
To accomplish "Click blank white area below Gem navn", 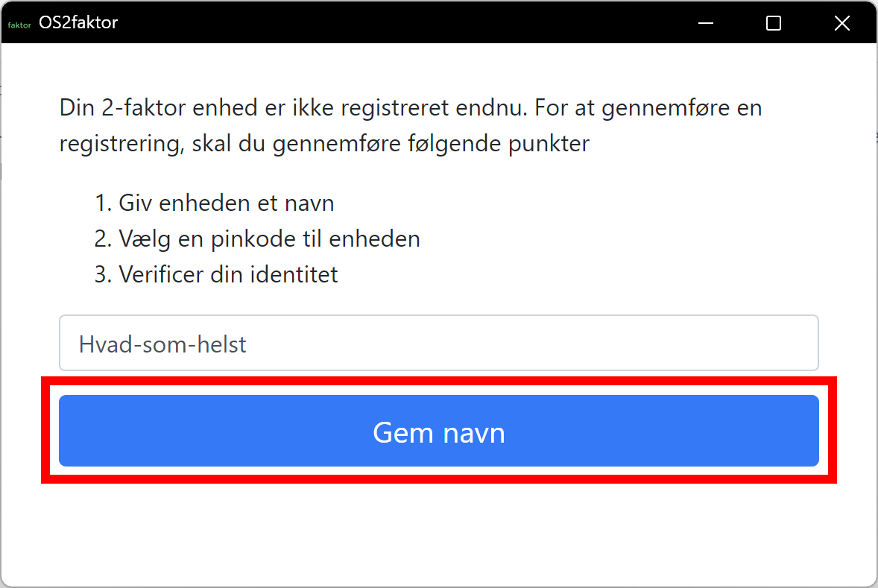I will tap(438, 529).
